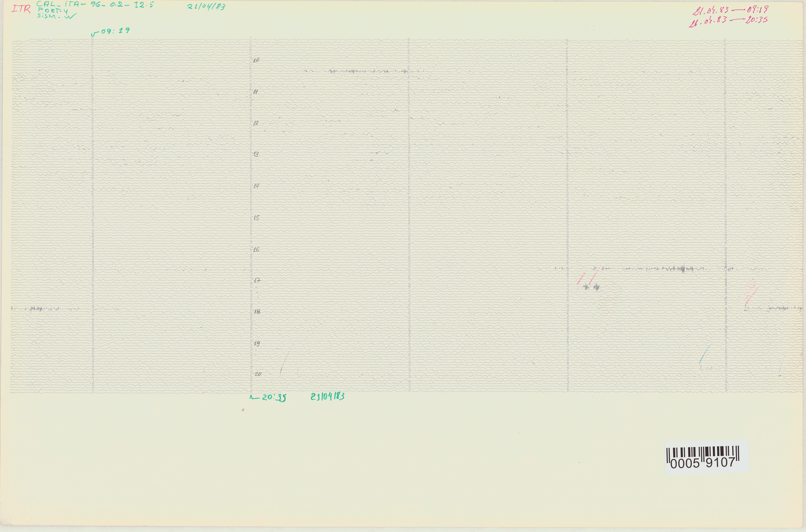Click the hour label '16'

(x=256, y=249)
